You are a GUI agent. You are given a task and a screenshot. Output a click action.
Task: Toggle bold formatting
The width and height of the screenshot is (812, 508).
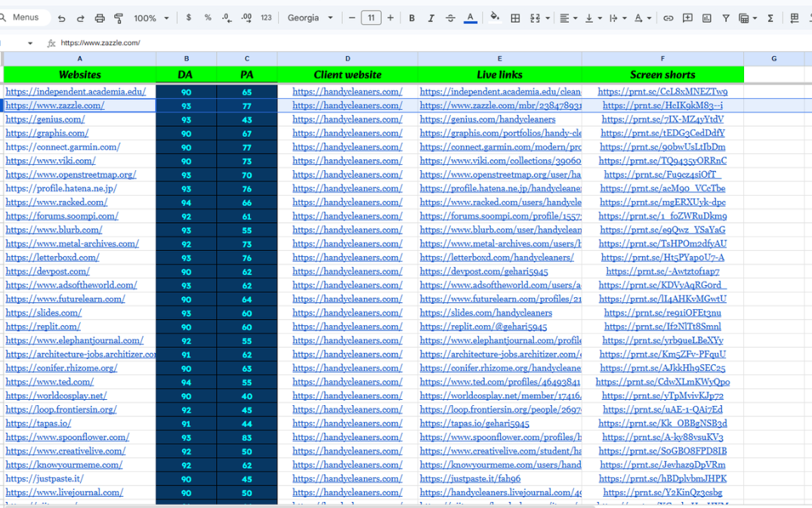tap(412, 18)
